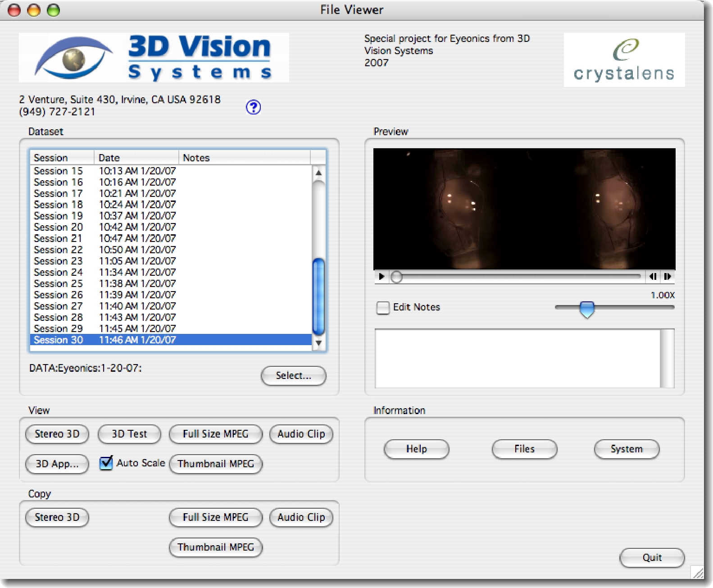Quit the File Viewer application
This screenshot has height=588, width=713.
(652, 558)
